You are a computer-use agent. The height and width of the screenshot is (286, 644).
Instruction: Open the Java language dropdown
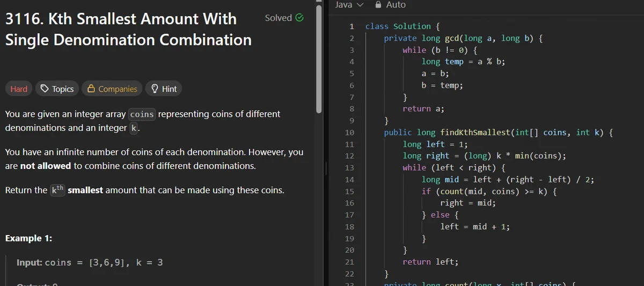(x=349, y=5)
